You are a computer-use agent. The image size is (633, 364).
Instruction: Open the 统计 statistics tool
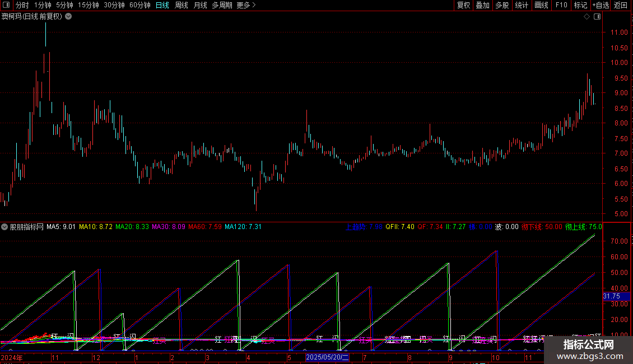click(x=522, y=5)
